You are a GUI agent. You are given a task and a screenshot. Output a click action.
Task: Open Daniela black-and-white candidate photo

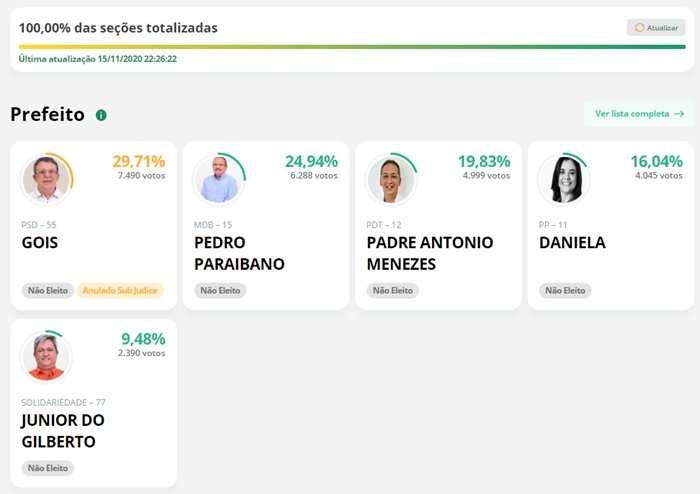point(564,179)
